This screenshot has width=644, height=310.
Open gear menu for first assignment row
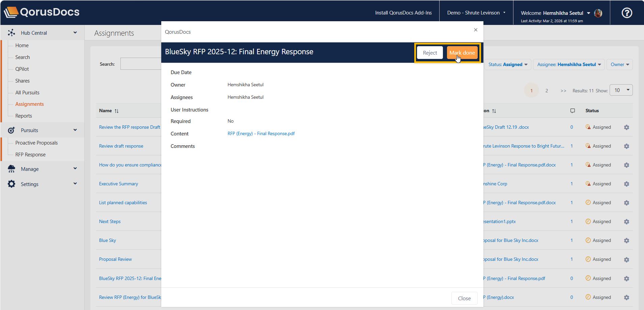(x=626, y=127)
